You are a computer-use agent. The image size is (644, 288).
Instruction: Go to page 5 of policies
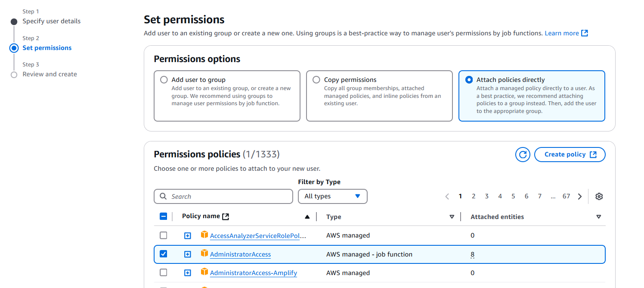point(513,196)
